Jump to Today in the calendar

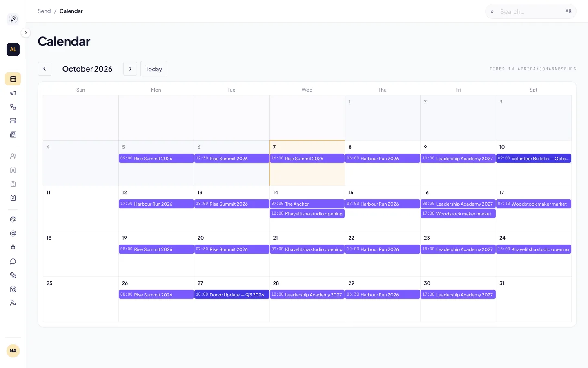154,69
